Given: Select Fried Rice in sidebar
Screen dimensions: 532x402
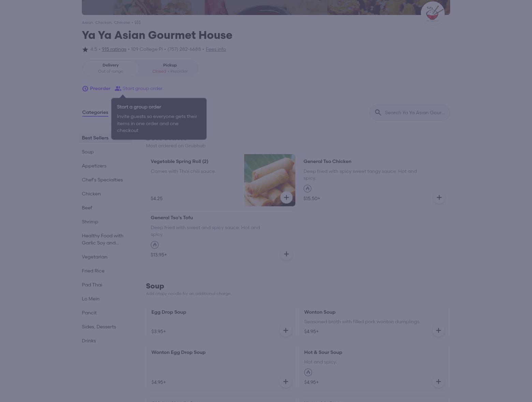Looking at the screenshot, I should point(93,271).
